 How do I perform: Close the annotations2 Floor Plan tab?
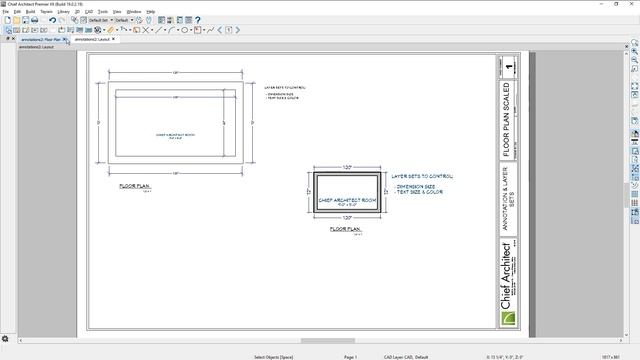pyautogui.click(x=64, y=39)
